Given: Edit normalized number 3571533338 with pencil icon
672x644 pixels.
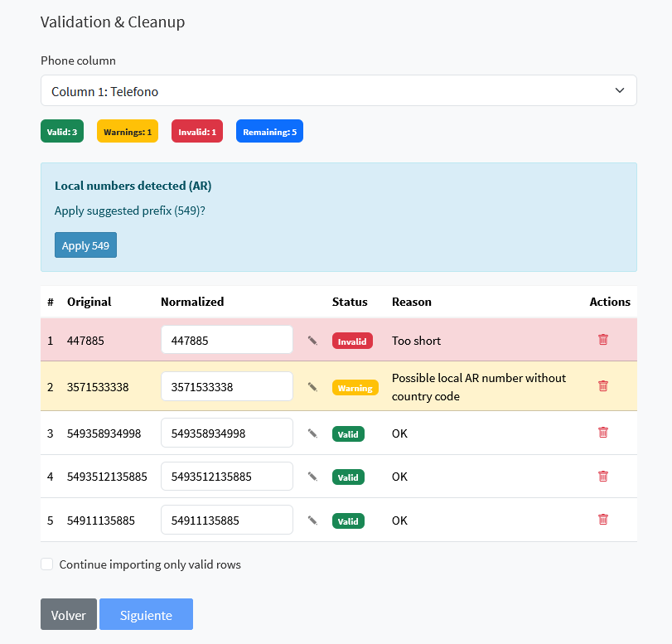Looking at the screenshot, I should tap(312, 387).
